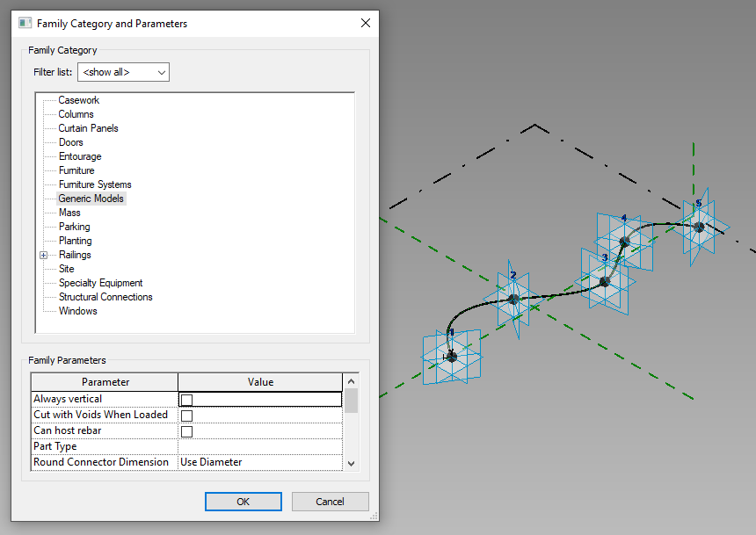Select Entourage category

point(80,156)
